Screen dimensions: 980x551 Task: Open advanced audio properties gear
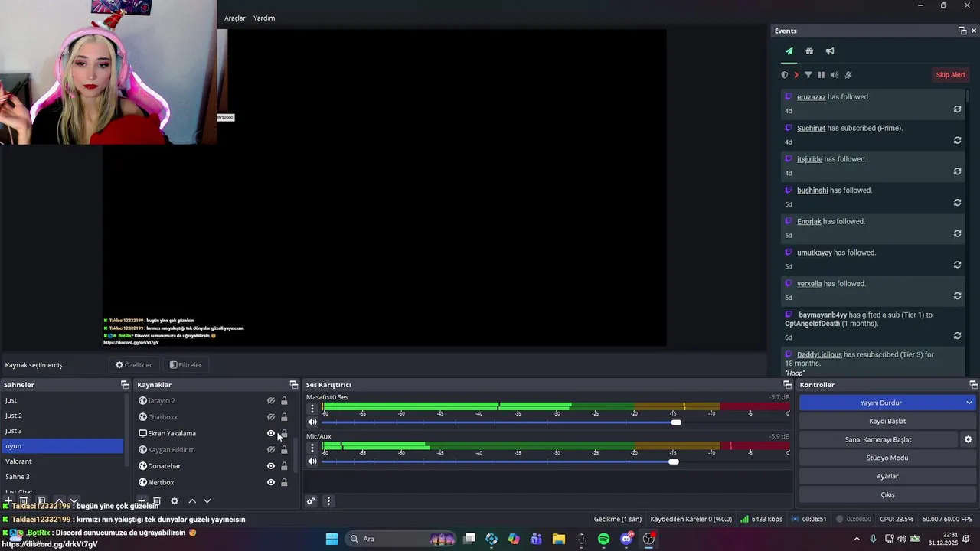click(x=311, y=501)
